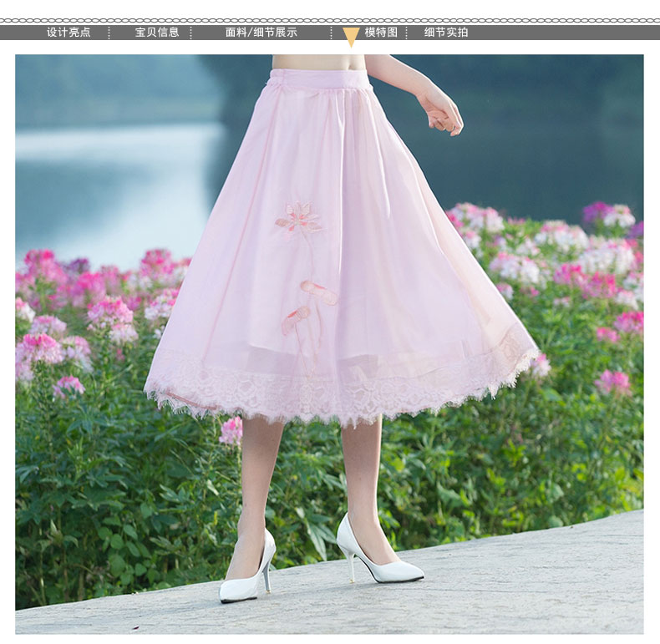Click the right white high-heel shoe
Image resolution: width=660 pixels, height=644 pixels.
tap(380, 558)
